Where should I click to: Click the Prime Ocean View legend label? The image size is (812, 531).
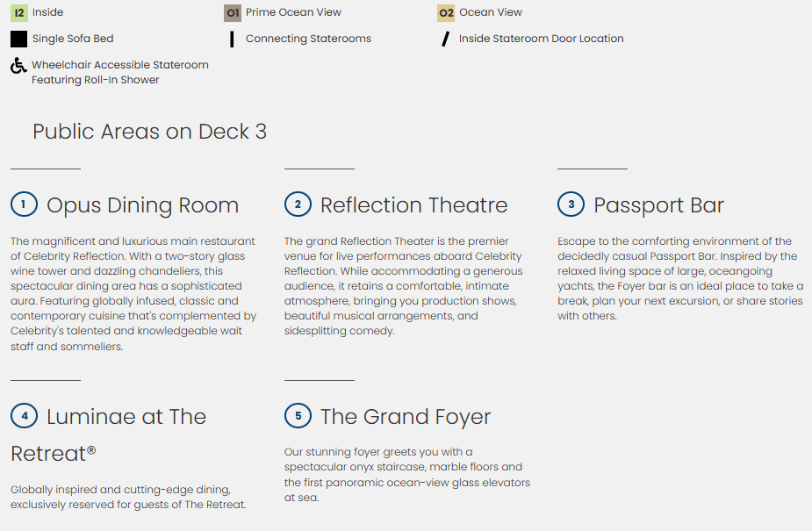[293, 13]
